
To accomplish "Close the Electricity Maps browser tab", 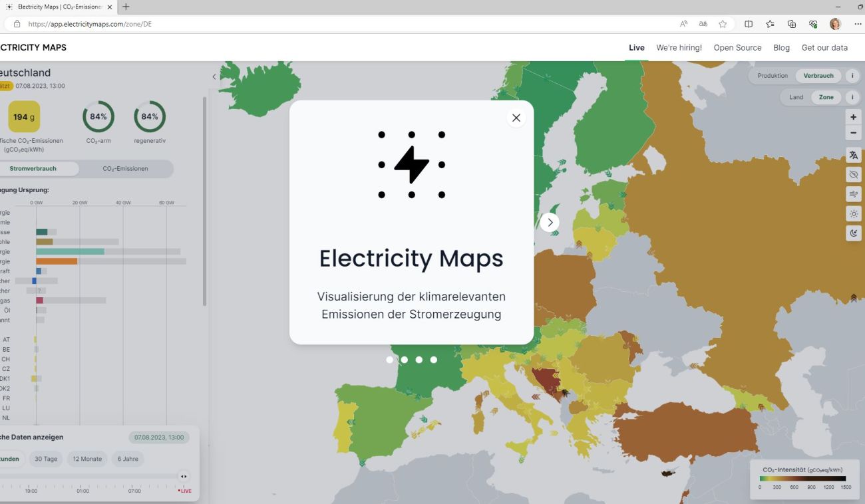I will pos(110,7).
